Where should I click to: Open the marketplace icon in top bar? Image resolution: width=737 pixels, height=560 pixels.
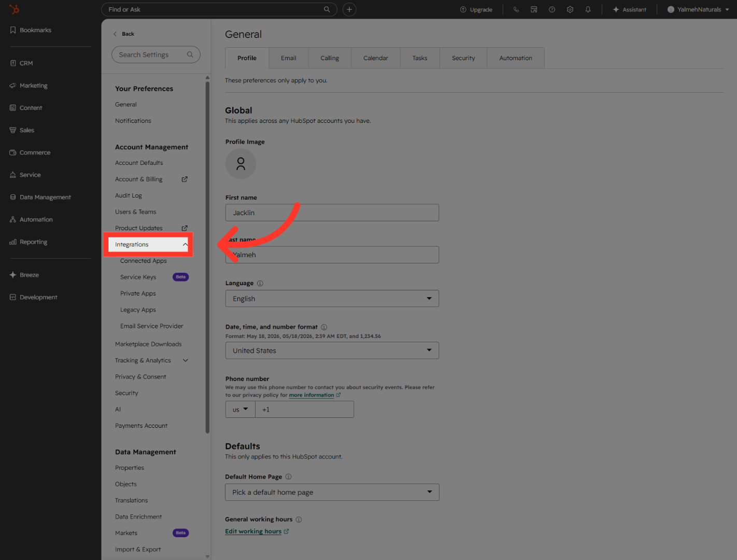point(534,9)
